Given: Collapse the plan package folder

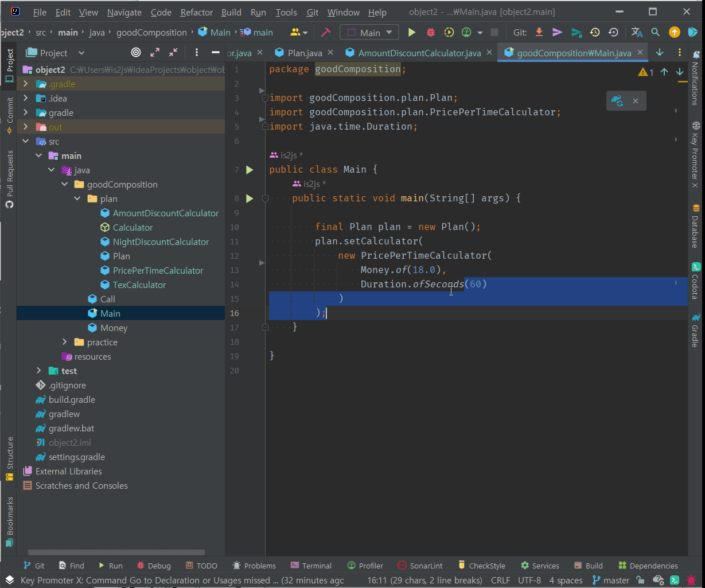Looking at the screenshot, I should [77, 199].
